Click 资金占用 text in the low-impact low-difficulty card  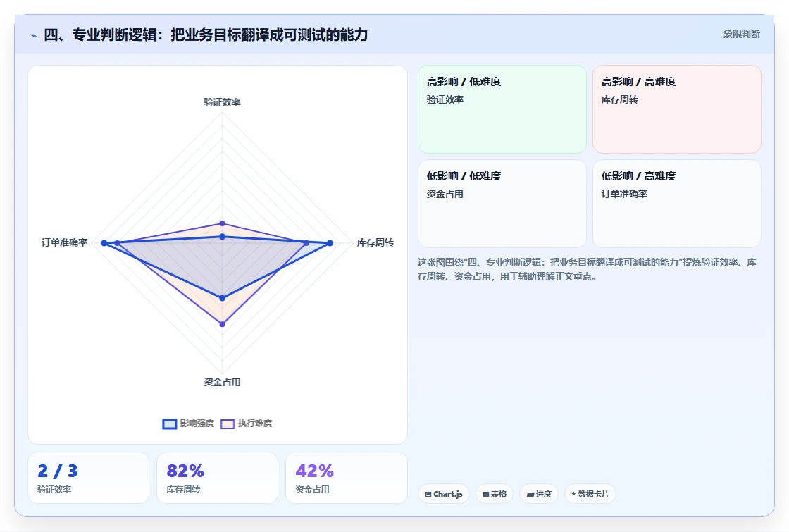pos(445,194)
